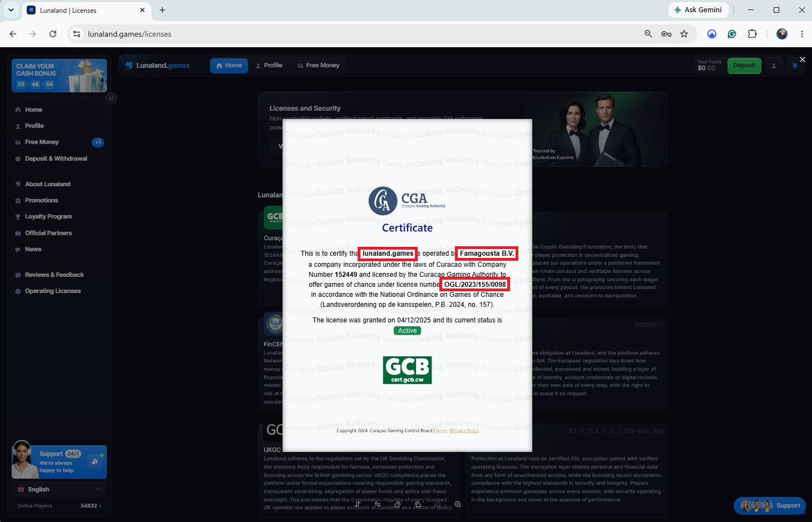Select the Home tab in top navigation
Screen dimensions: 812x522
[229, 66]
